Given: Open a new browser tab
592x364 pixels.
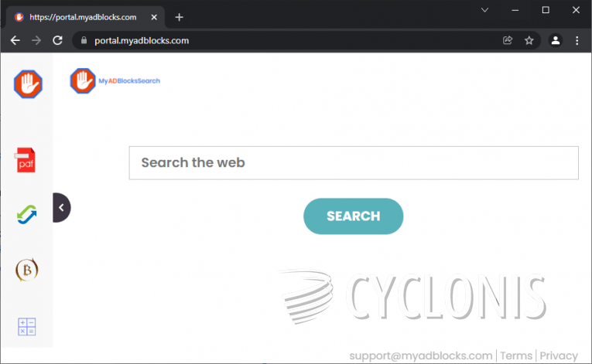Looking at the screenshot, I should click(x=180, y=17).
